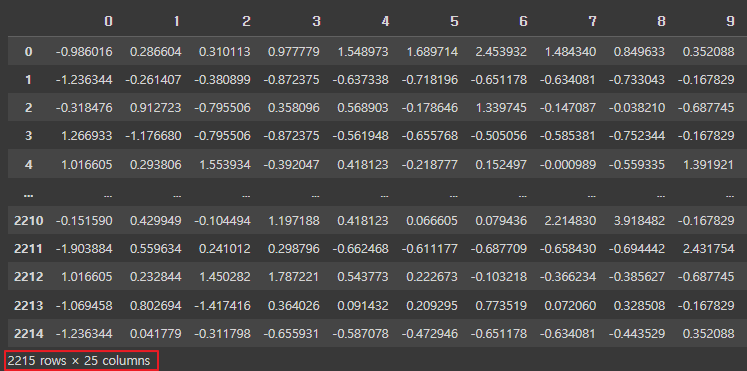Select cell -0.505056
The width and height of the screenshot is (747, 371).
point(498,136)
